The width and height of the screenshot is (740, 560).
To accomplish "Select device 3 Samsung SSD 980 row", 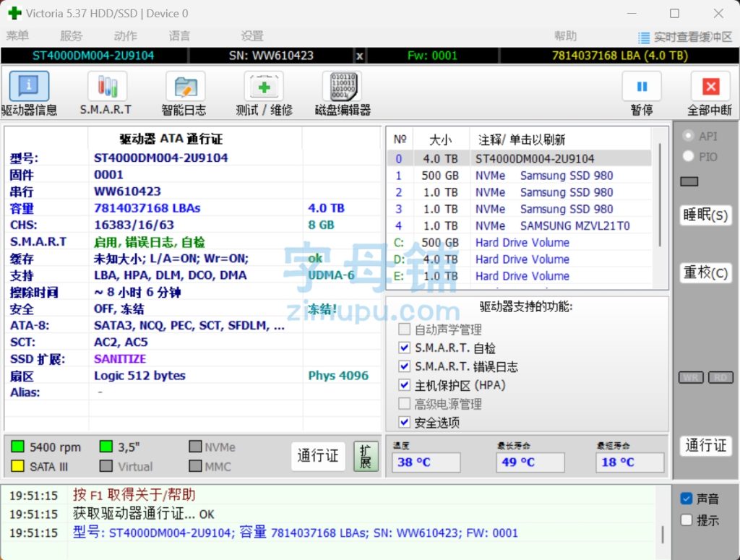I will click(519, 209).
